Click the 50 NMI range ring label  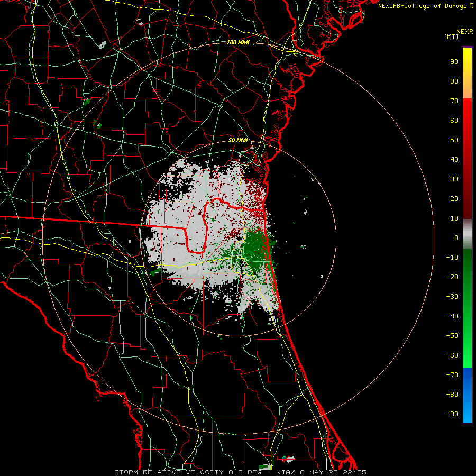tap(238, 140)
